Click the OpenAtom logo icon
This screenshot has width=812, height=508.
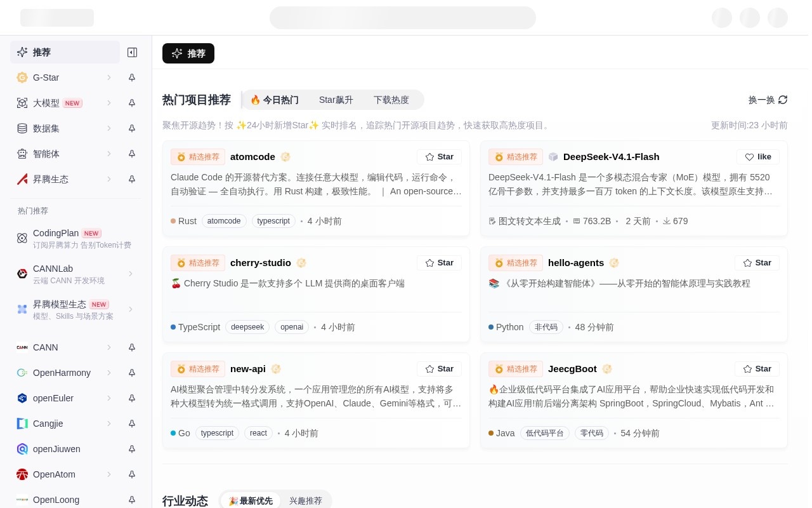(x=22, y=474)
